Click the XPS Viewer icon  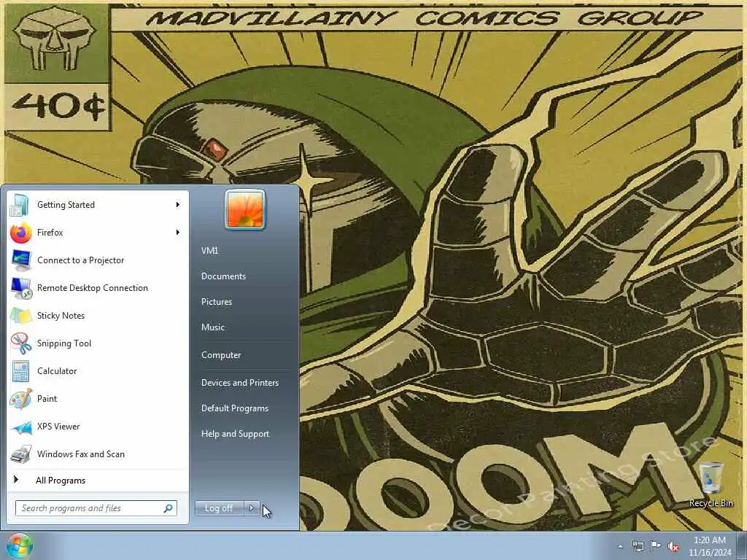[x=21, y=427]
